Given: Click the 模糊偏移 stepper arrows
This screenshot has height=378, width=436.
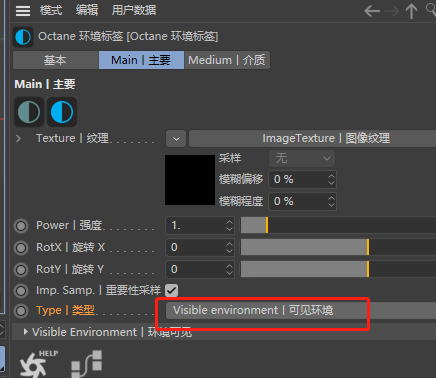Looking at the screenshot, I should click(x=331, y=179).
